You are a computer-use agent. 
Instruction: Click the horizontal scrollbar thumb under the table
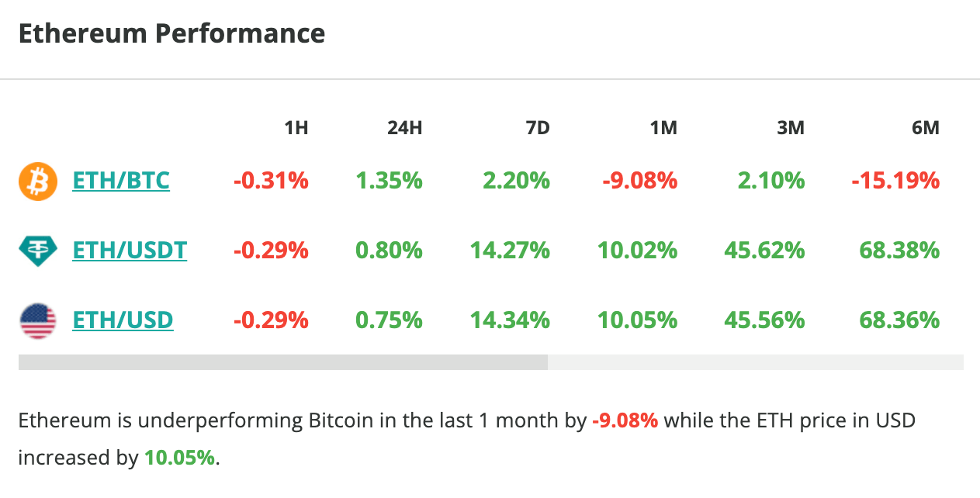pos(283,362)
